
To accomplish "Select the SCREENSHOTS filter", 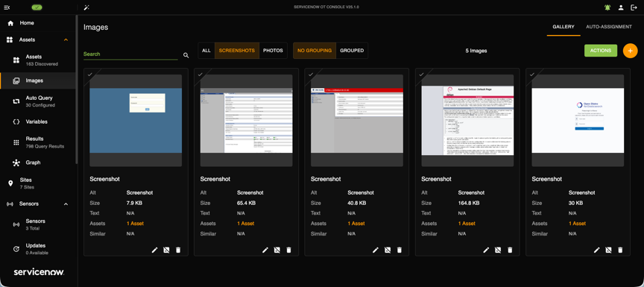I will tap(236, 51).
